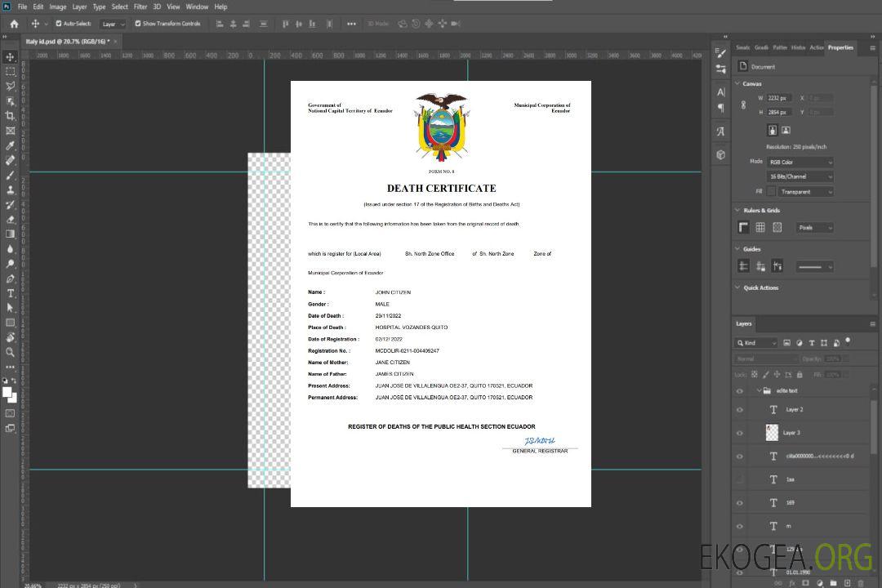Open the RGB Color mode dropdown
The height and width of the screenshot is (588, 882).
point(800,162)
